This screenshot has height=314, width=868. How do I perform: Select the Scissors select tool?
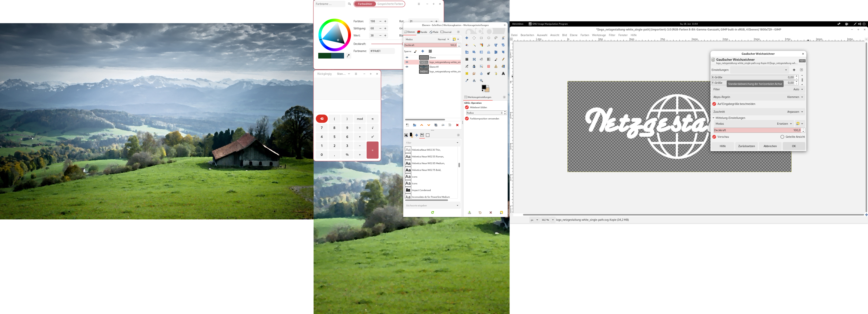pos(503,38)
